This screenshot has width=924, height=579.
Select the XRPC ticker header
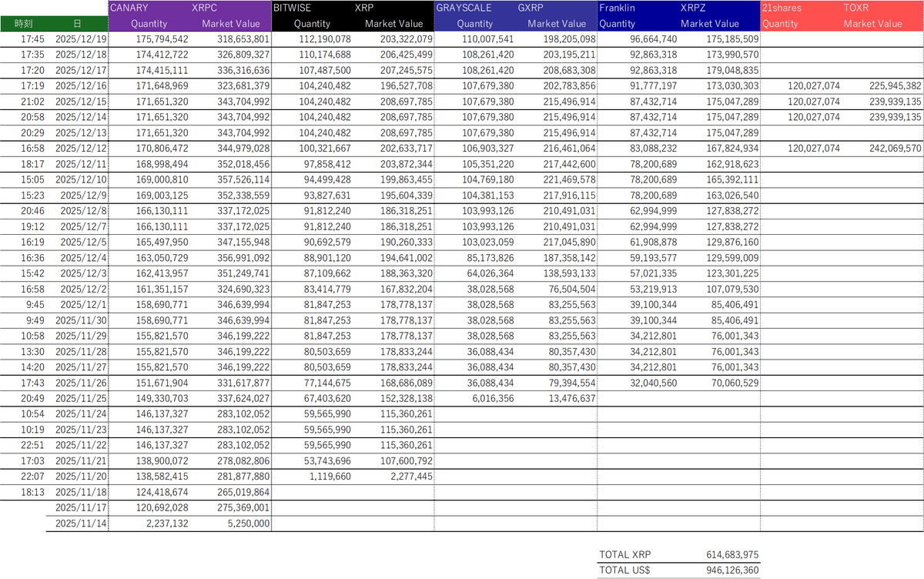pos(204,8)
